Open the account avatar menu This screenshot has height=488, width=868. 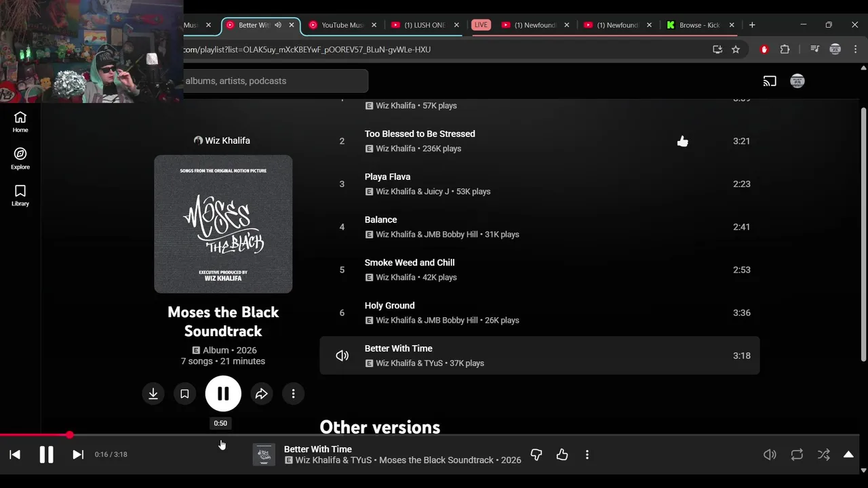pyautogui.click(x=797, y=81)
